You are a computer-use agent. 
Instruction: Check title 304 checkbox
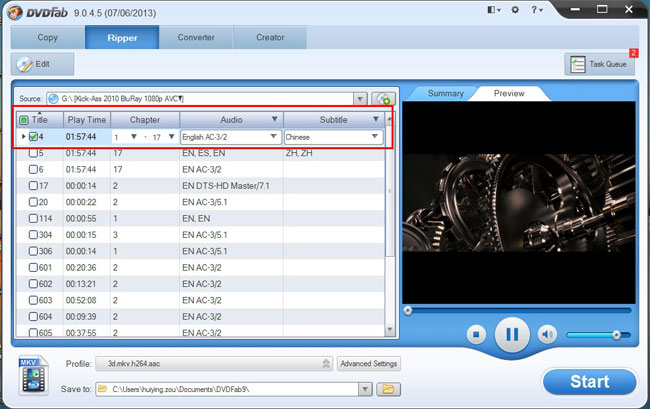[34, 235]
